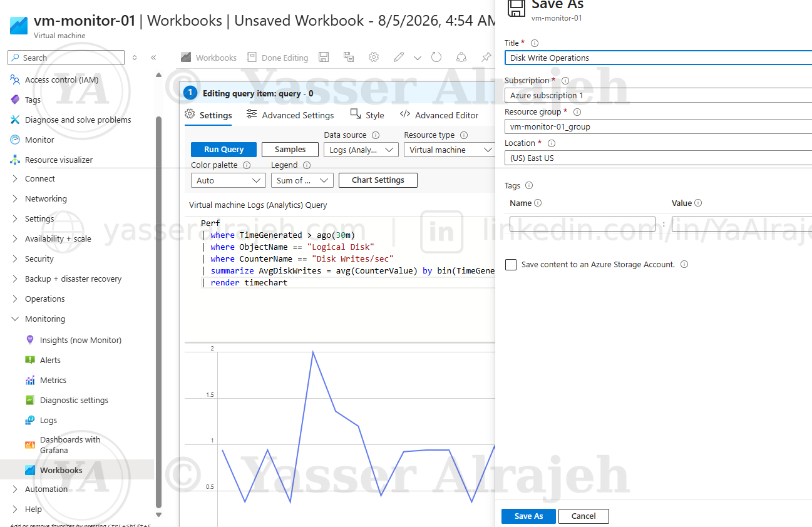Click the Edit pencil icon in toolbar
812x527 pixels.
click(399, 57)
